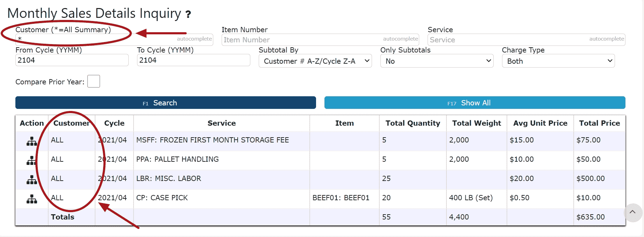This screenshot has height=237, width=644.
Task: Click drill-down icon for PPA pallet handling row
Action: pos(32,161)
